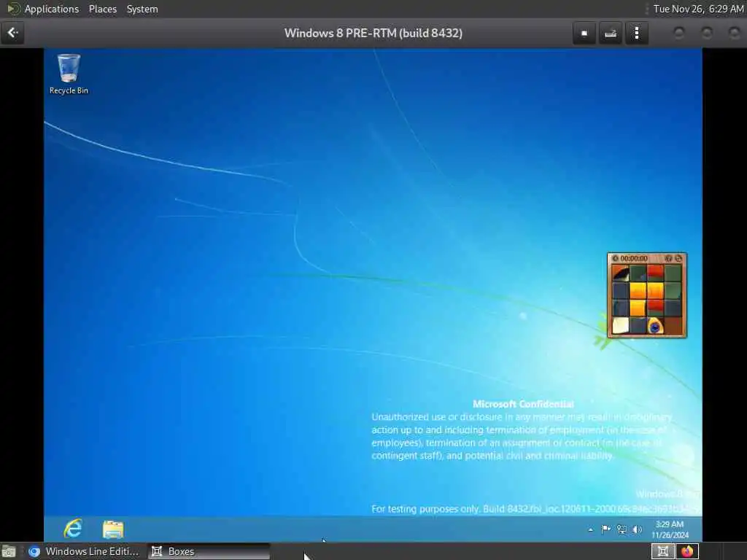Click the puzzle tile with the blue eye
Viewport: 747px width, 560px height.
click(655, 326)
